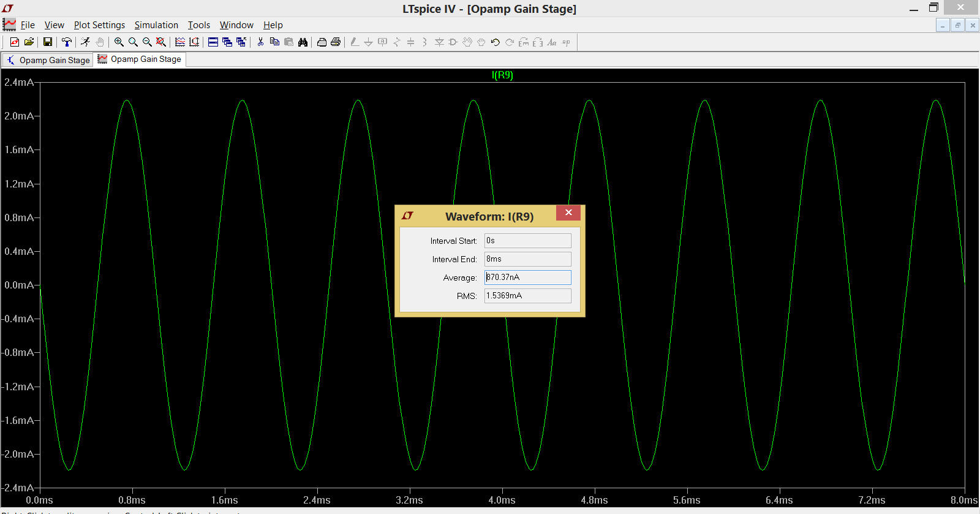Open Control Panel via hammer icon

point(67,42)
